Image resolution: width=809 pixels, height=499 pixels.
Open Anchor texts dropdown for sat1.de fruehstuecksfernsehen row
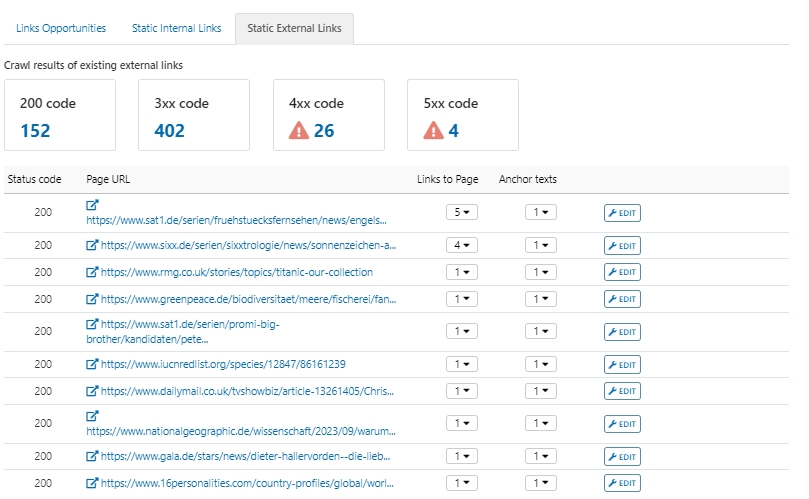coord(541,212)
